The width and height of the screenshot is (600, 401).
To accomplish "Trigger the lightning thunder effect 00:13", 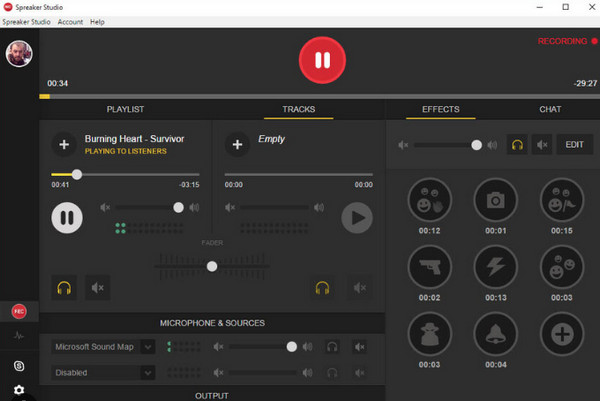I will pos(496,267).
